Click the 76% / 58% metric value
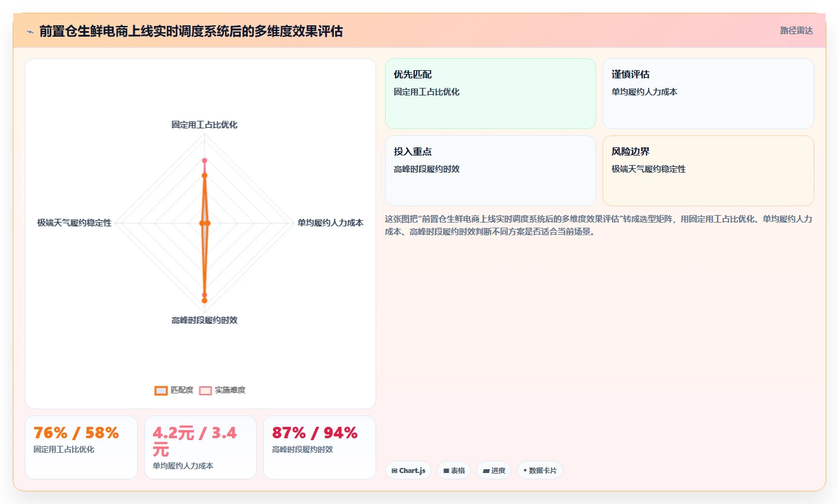Viewport: 839px width, 504px height. [76, 433]
